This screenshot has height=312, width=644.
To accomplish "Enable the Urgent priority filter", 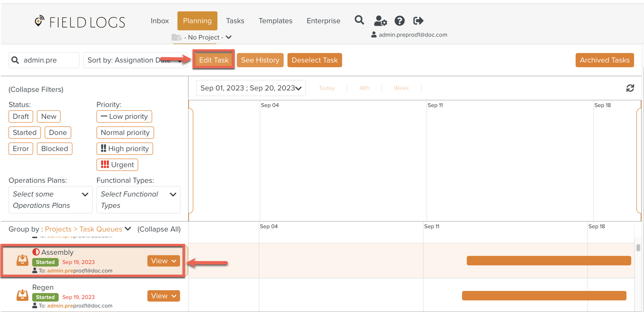I will pos(117,165).
